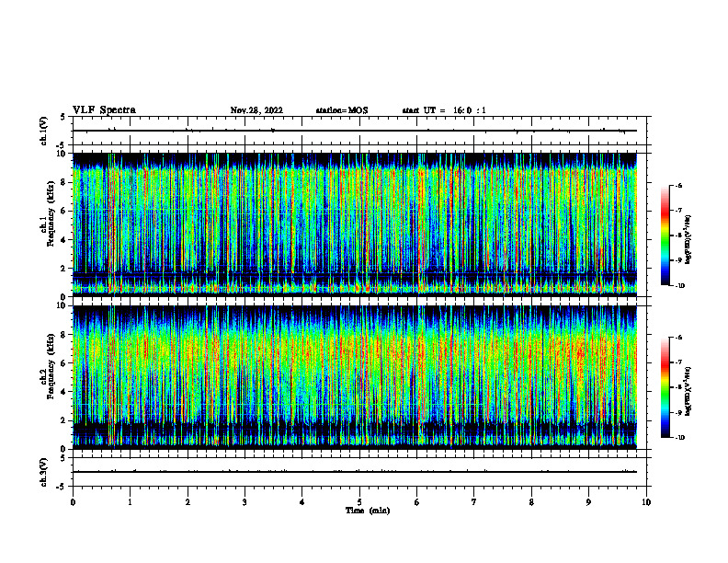Click the 2 kHz tick of the ch.2 frequency axis

(x=64, y=420)
